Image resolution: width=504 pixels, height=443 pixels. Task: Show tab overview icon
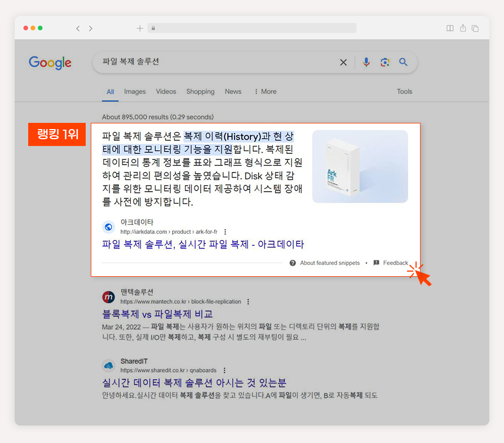click(x=475, y=29)
